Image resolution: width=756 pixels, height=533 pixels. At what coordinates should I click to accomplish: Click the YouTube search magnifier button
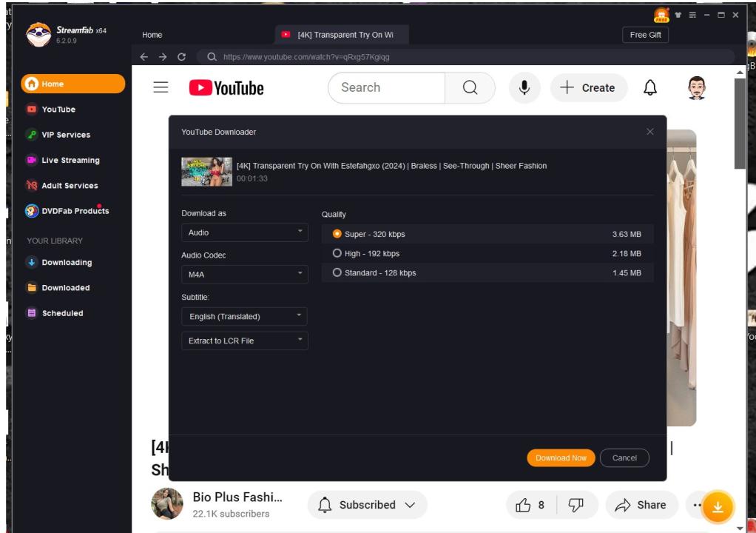[x=470, y=88]
